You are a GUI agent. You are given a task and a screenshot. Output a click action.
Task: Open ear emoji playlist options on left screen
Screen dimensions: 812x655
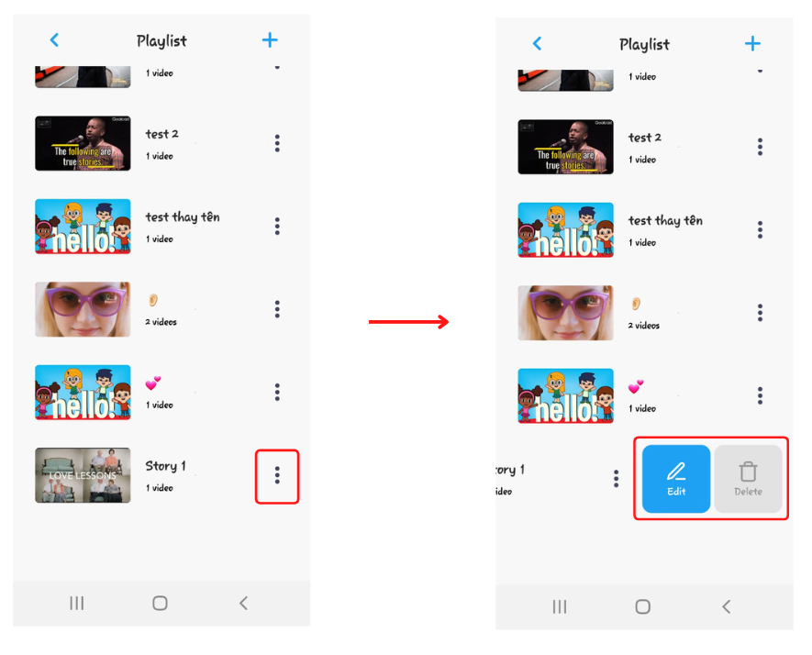coord(277,309)
